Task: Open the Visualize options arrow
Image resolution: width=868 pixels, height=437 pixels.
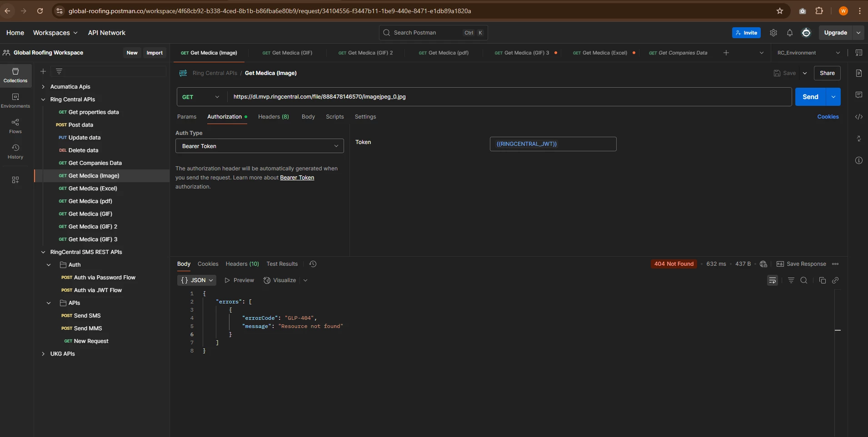Action: tap(305, 280)
